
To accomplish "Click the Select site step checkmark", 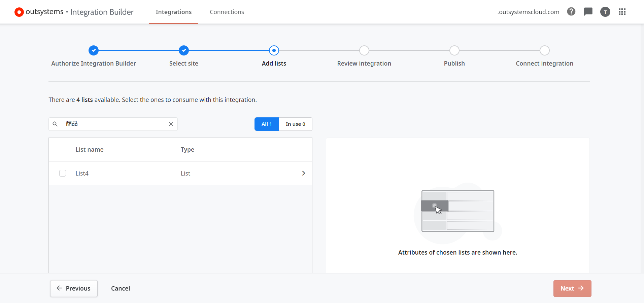I will pos(184,50).
